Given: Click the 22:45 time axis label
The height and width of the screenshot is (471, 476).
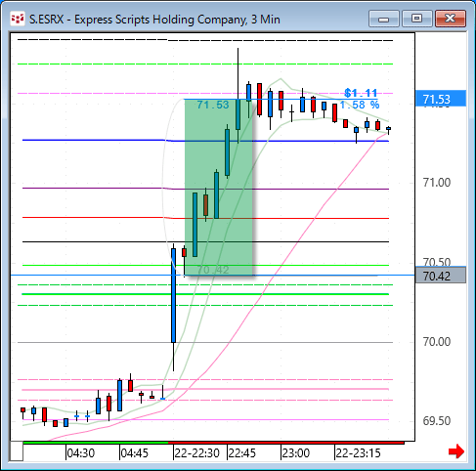Looking at the screenshot, I should (241, 453).
